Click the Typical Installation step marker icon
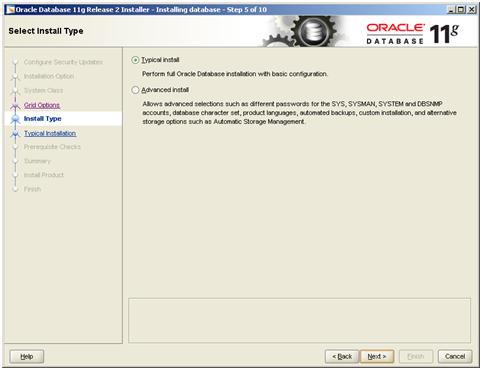 (x=15, y=134)
